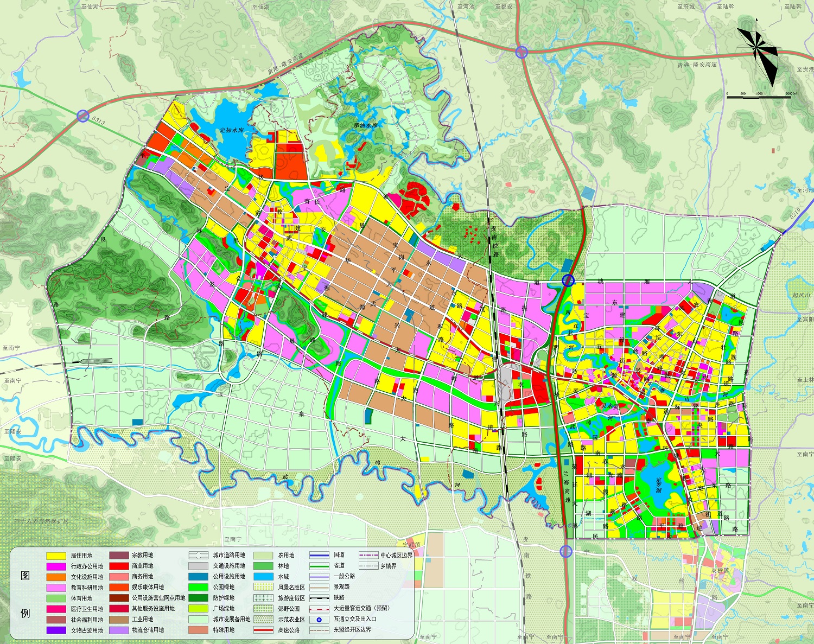Click the blue 水域 legend swatch
814x644 pixels.
click(x=263, y=577)
